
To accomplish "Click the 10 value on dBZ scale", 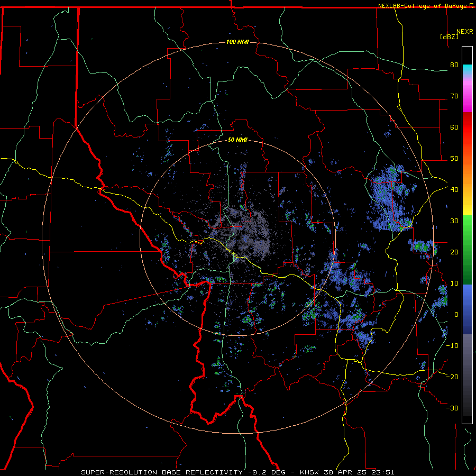I will coord(454,284).
